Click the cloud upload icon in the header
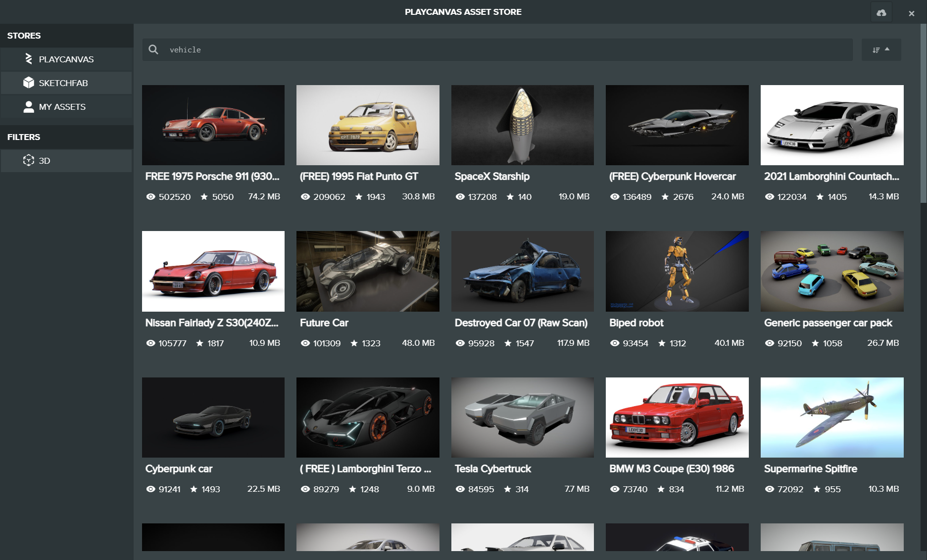The image size is (927, 560). pyautogui.click(x=881, y=12)
